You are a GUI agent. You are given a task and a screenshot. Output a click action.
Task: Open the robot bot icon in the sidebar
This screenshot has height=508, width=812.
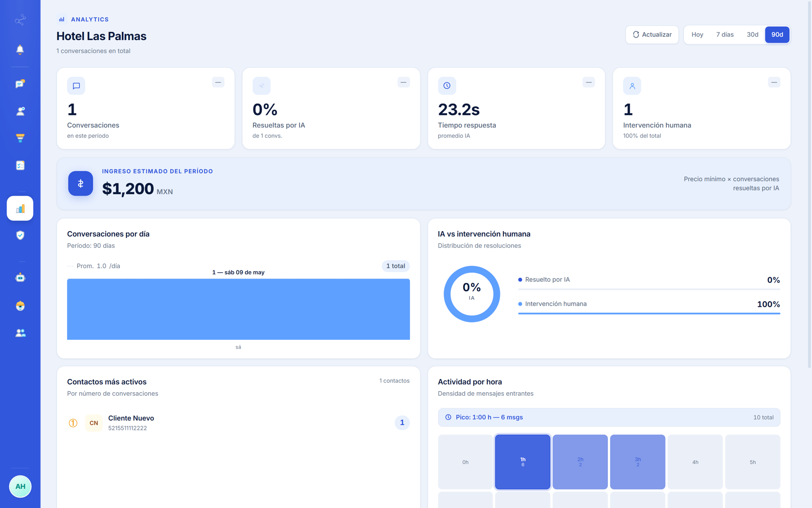coord(20,278)
